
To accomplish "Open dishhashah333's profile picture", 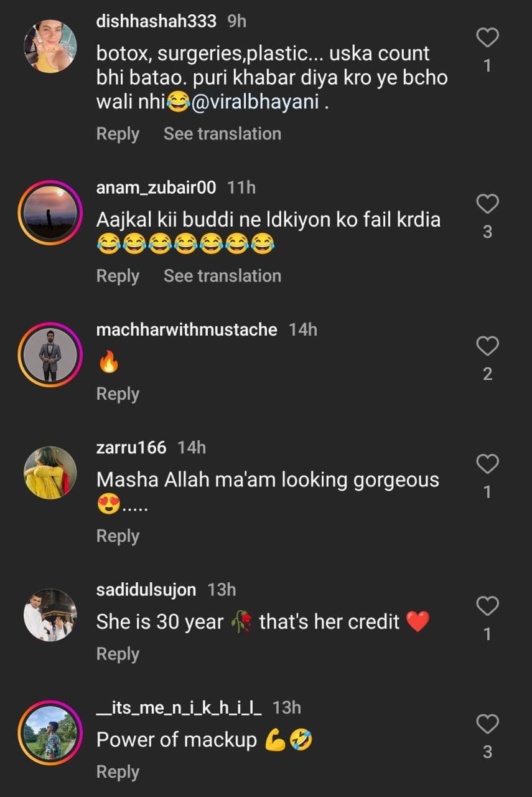I will point(50,47).
